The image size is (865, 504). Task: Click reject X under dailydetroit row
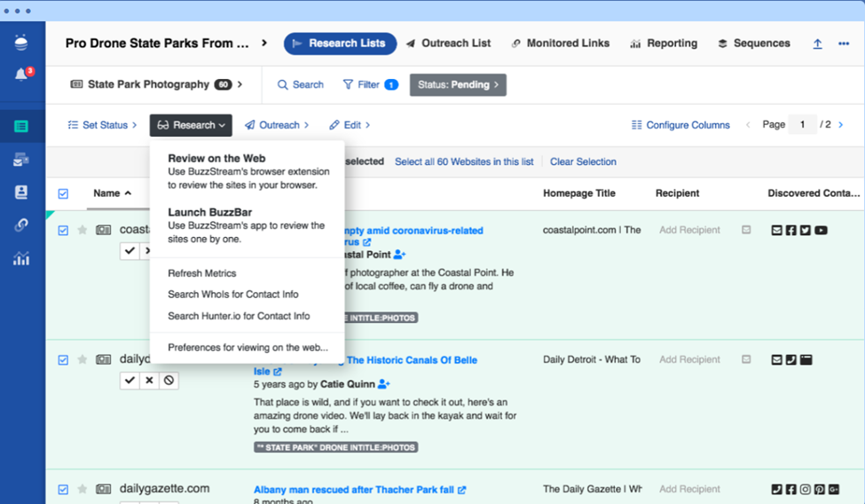click(x=149, y=381)
